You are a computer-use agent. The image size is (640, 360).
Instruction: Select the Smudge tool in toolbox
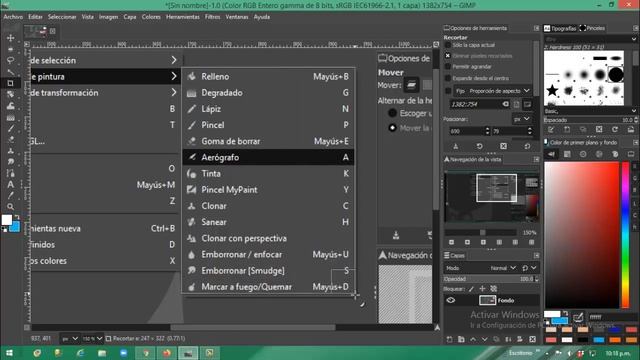point(11,162)
